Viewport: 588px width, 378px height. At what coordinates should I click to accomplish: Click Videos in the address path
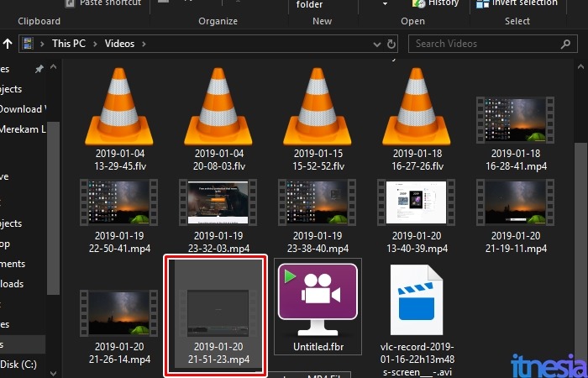[119, 44]
